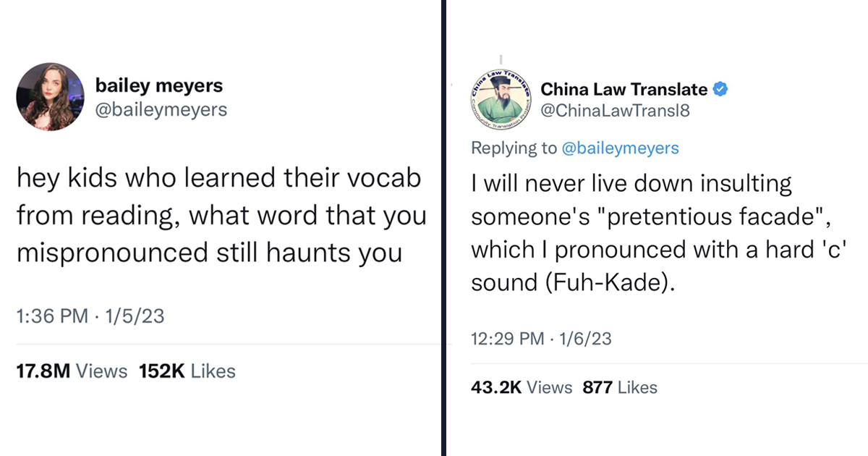The height and width of the screenshot is (456, 868).
Task: Select the China Law Translate display name
Action: 624,90
